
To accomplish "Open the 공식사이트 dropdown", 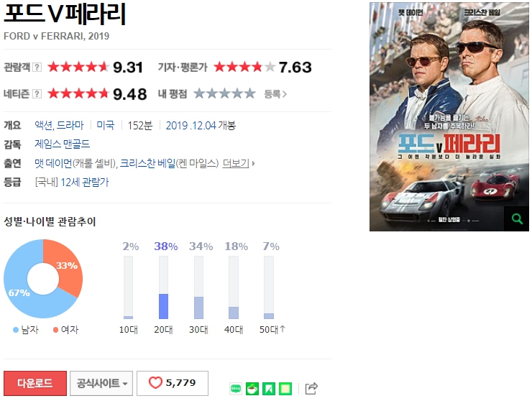I will tap(101, 383).
